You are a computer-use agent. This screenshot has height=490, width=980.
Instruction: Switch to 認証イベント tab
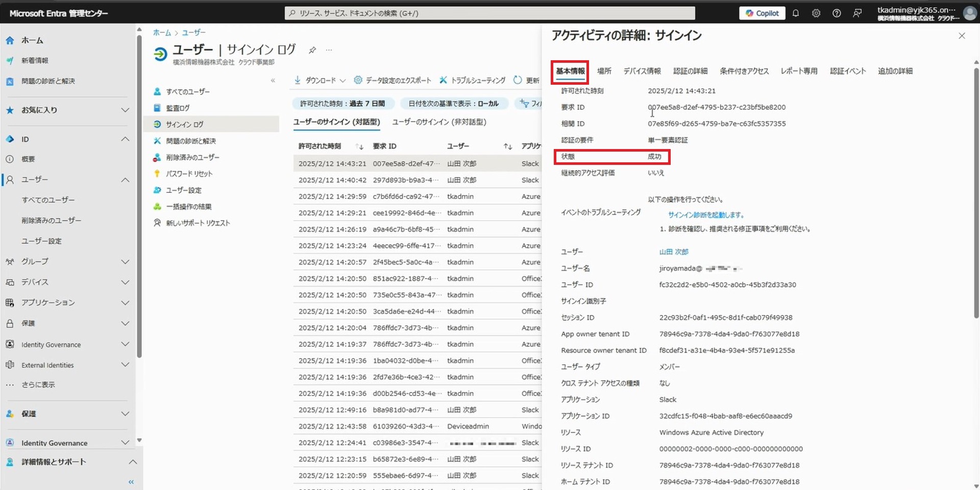coord(848,71)
